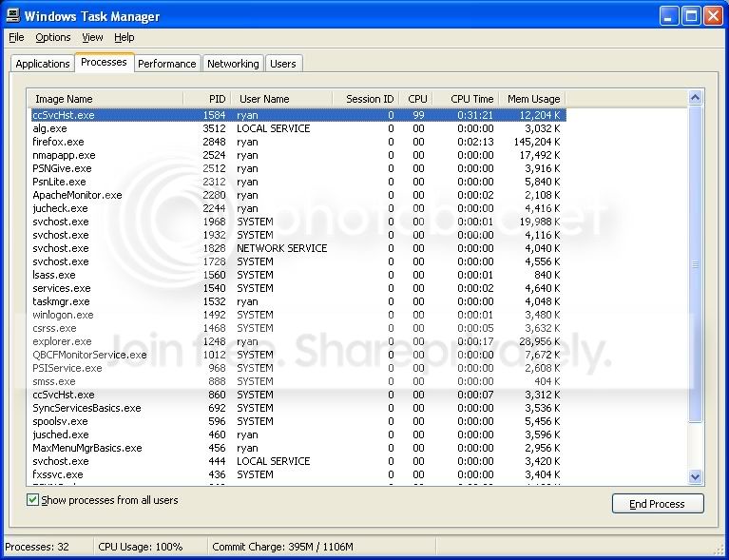Select the MaxMenuMgrBasics.exe process
Screen dimensions: 729x560
point(298,448)
